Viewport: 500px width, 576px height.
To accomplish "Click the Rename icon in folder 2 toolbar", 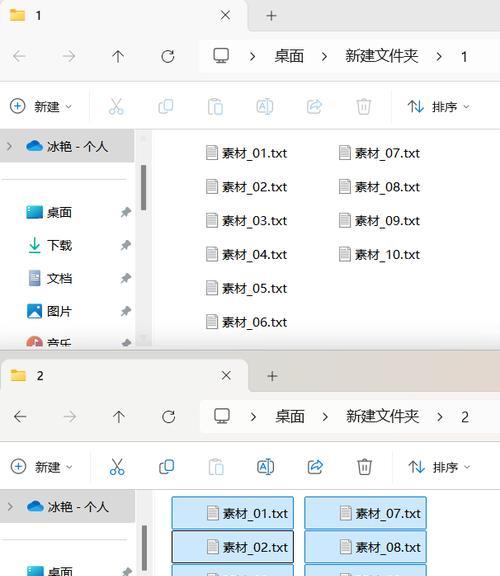I will (x=265, y=467).
